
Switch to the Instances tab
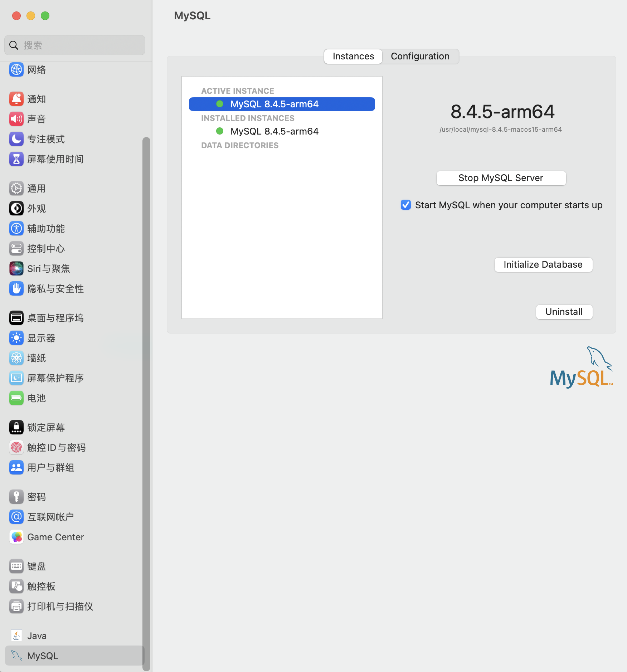pyautogui.click(x=353, y=56)
